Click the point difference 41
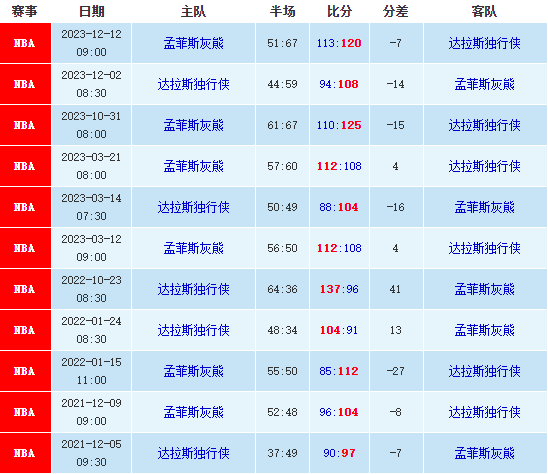 [x=396, y=289]
